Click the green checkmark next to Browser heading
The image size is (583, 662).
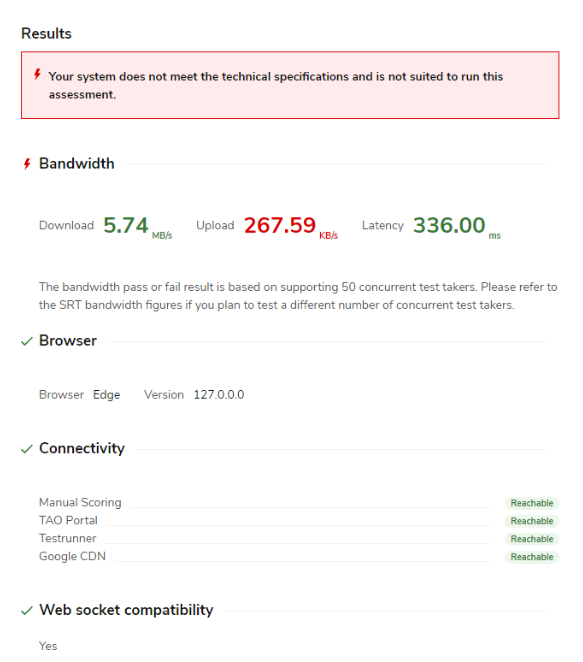(x=27, y=341)
